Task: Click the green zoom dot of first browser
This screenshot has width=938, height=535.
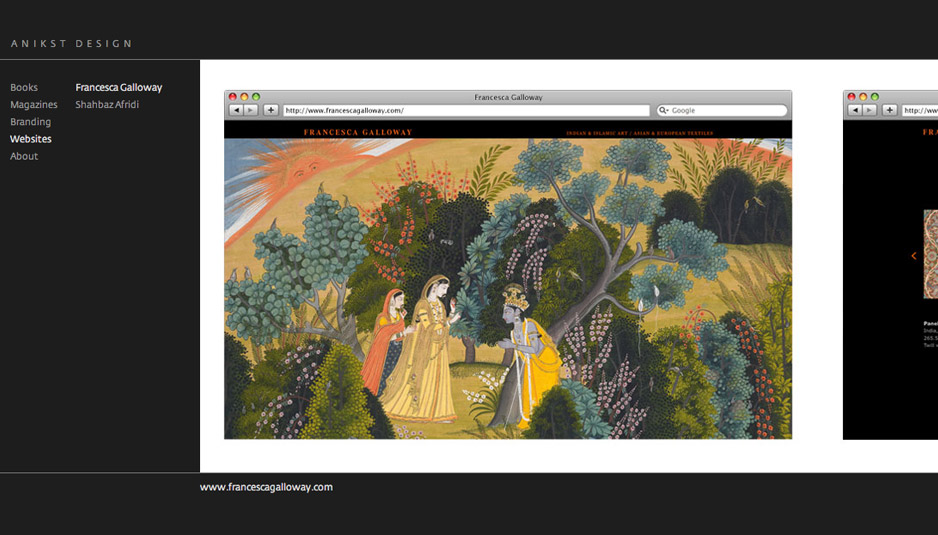Action: (x=256, y=97)
